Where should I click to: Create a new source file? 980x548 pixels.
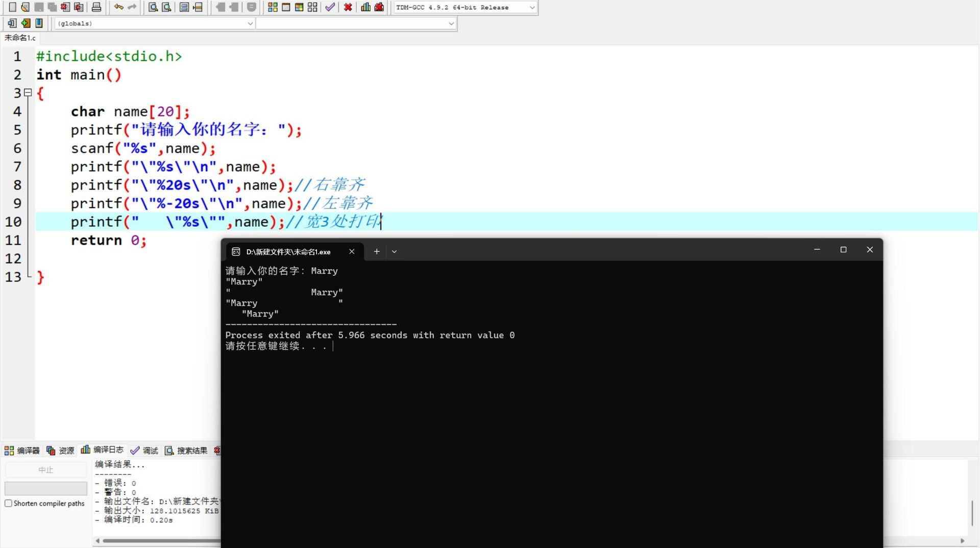click(12, 7)
